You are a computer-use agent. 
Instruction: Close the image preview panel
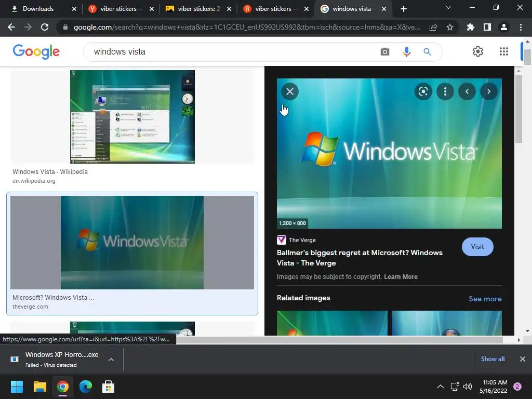pyautogui.click(x=290, y=91)
